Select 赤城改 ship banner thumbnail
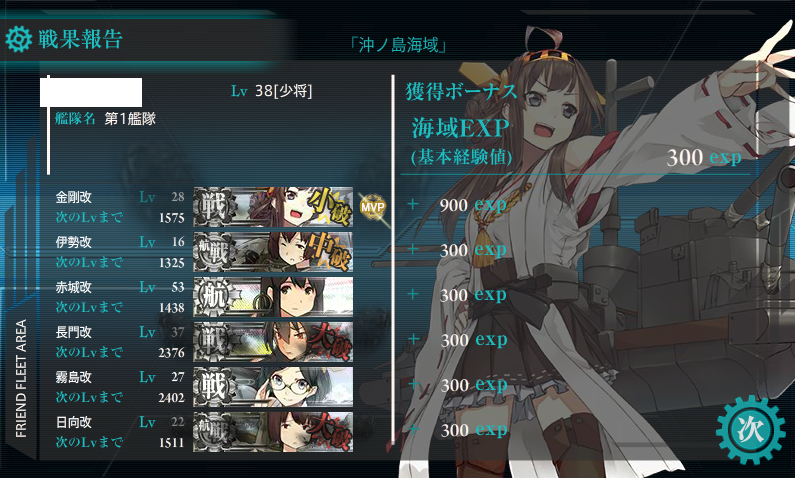This screenshot has width=795, height=478. (273, 297)
